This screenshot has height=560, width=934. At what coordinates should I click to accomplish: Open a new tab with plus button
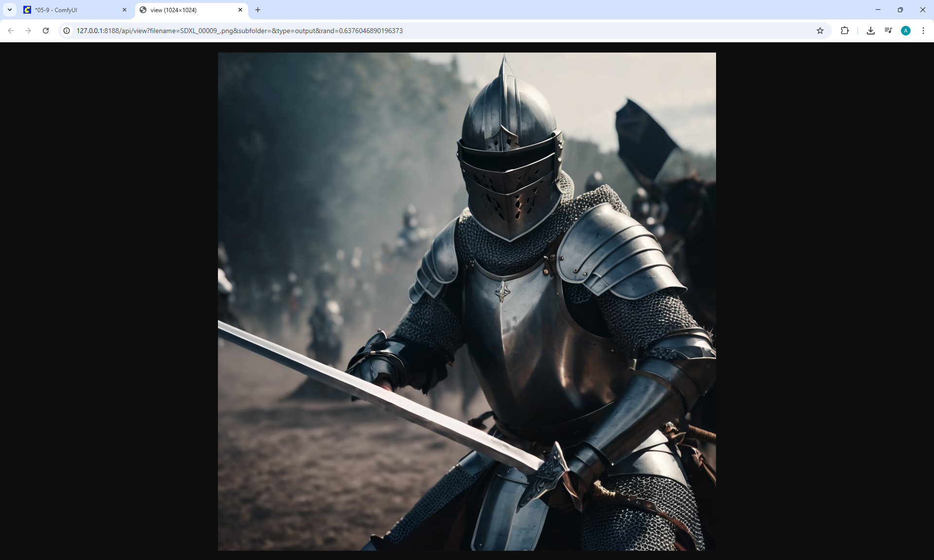(258, 10)
